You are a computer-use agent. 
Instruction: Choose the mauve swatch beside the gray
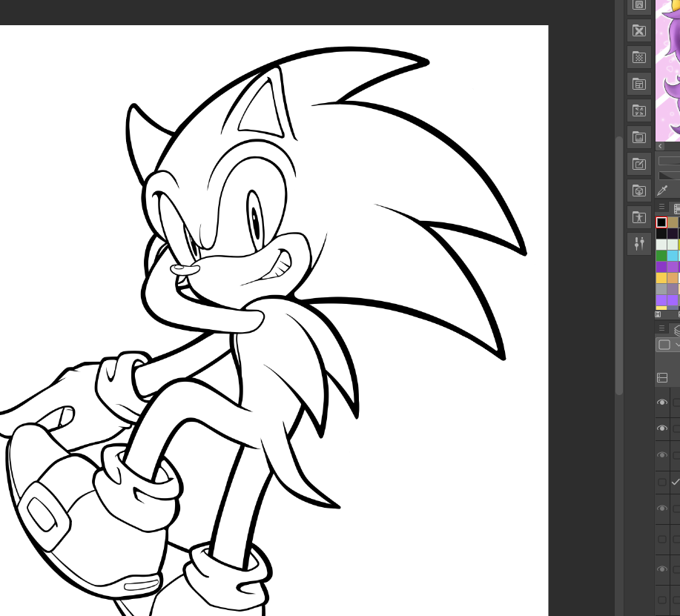(x=673, y=289)
